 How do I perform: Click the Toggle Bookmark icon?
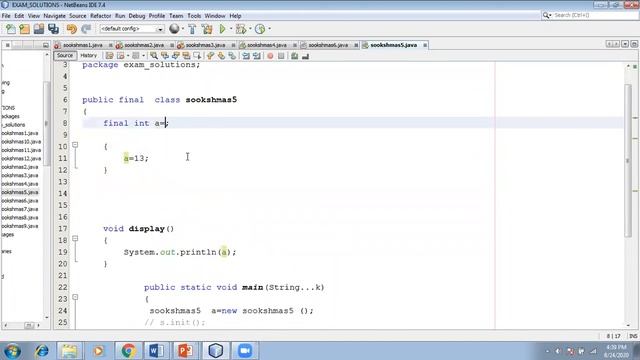[232, 56]
